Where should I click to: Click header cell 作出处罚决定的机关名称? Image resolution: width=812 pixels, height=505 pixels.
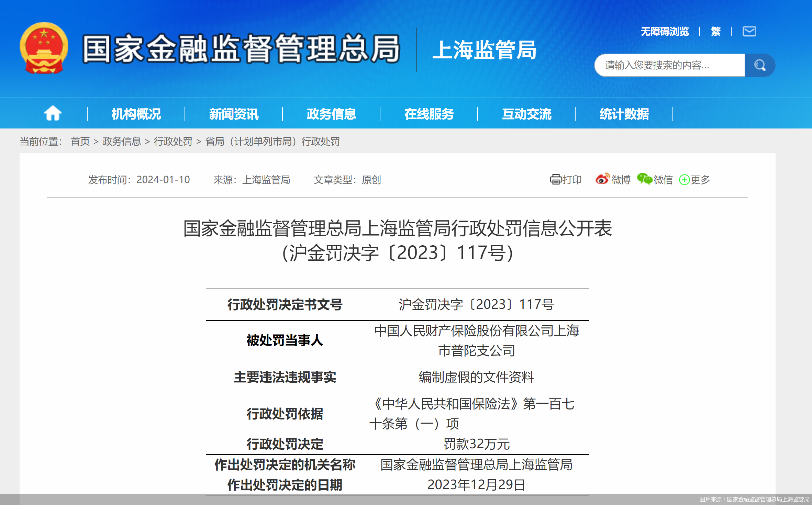[285, 464]
